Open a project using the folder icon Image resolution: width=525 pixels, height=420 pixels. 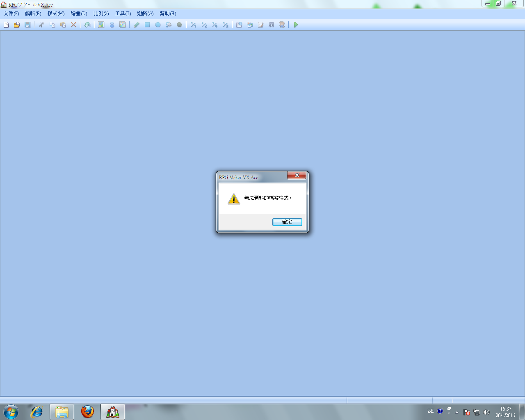click(17, 25)
